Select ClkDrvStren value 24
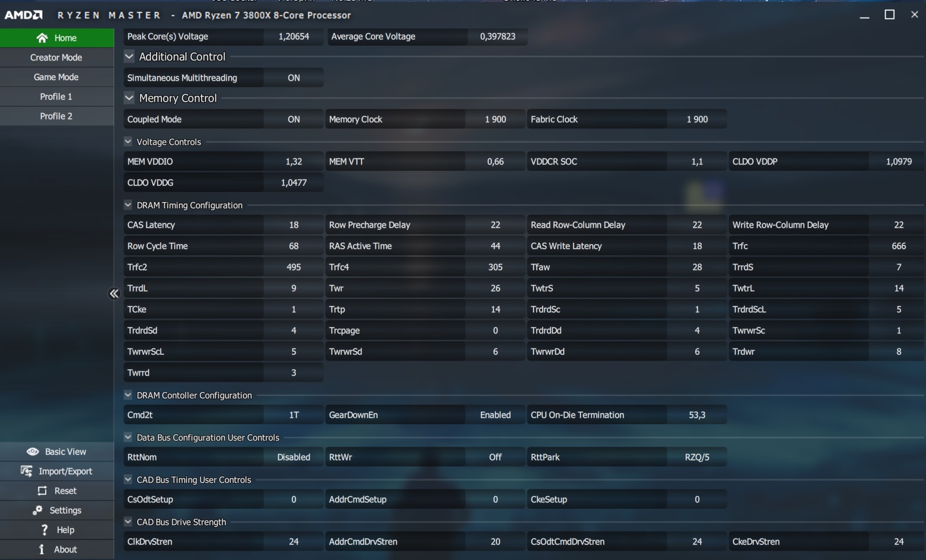 click(x=294, y=542)
